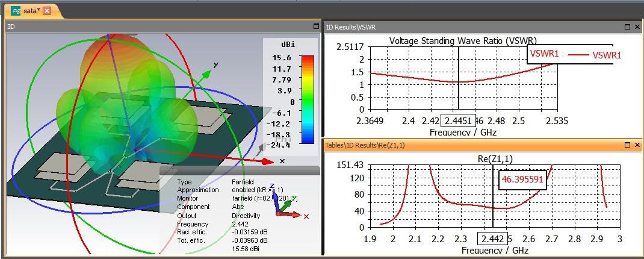This screenshot has height=259, width=644.
Task: Select the 2.4451 frequency marker label
Action: 458,121
